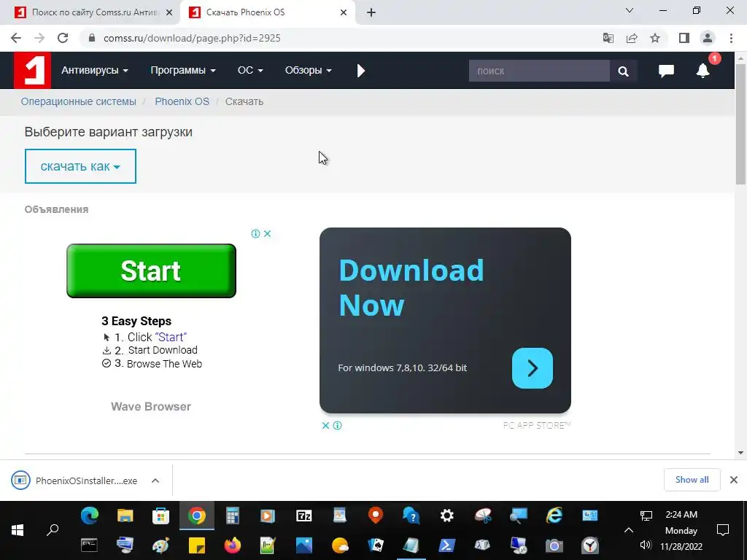The image size is (747, 560).
Task: Click the Windows Start button
Action: (18, 530)
